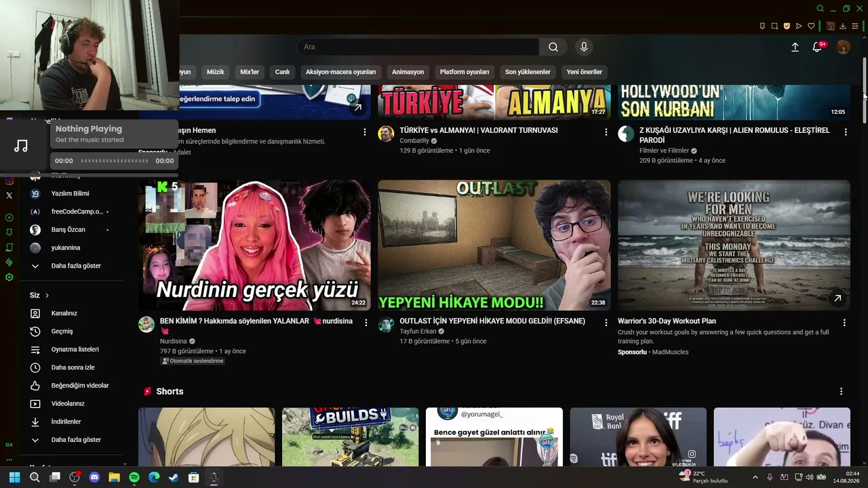Click the YouTube search magnifier button

click(x=553, y=47)
